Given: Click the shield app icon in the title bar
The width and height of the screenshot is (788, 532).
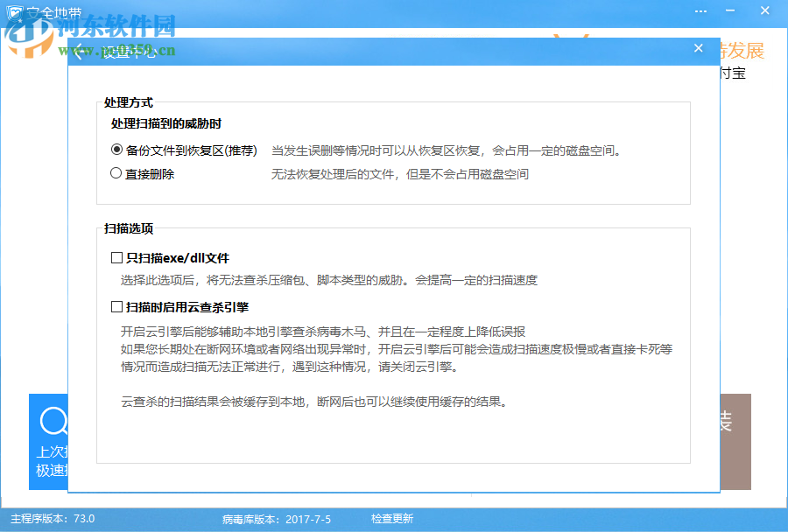Looking at the screenshot, I should (12, 10).
